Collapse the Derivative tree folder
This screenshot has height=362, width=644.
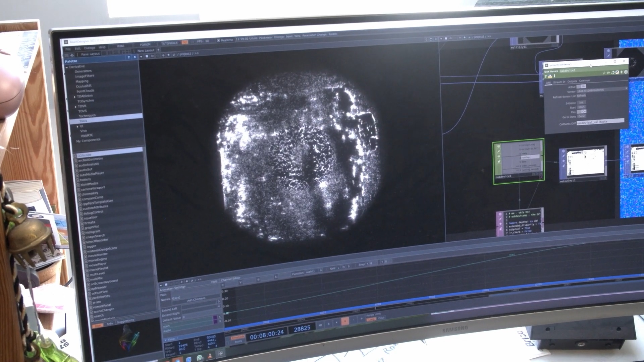coord(67,67)
